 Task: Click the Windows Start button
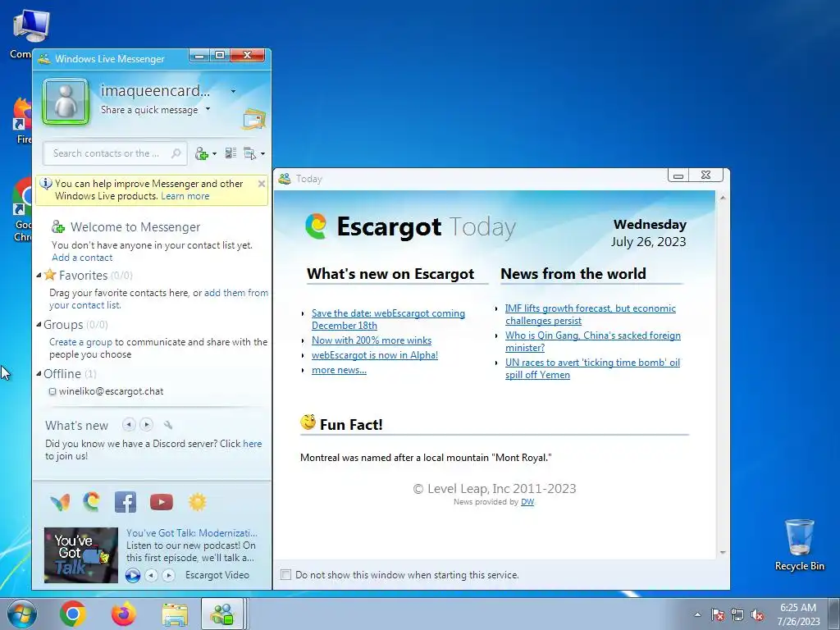tap(22, 614)
